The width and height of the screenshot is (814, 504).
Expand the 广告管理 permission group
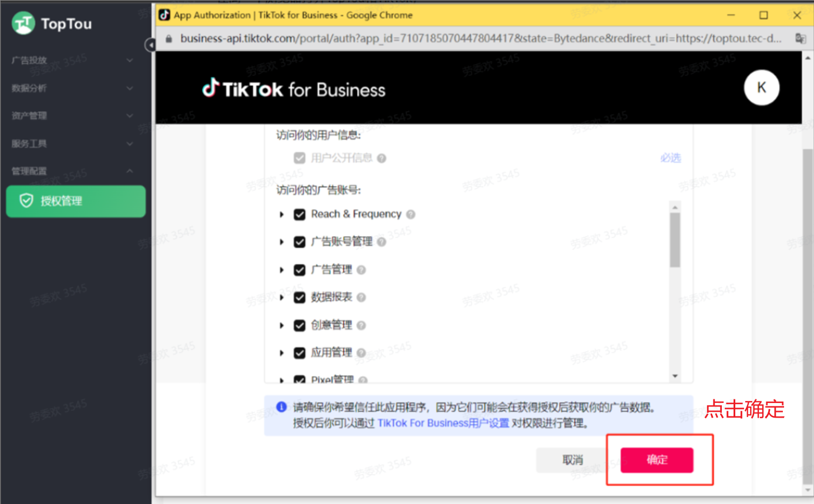click(282, 270)
